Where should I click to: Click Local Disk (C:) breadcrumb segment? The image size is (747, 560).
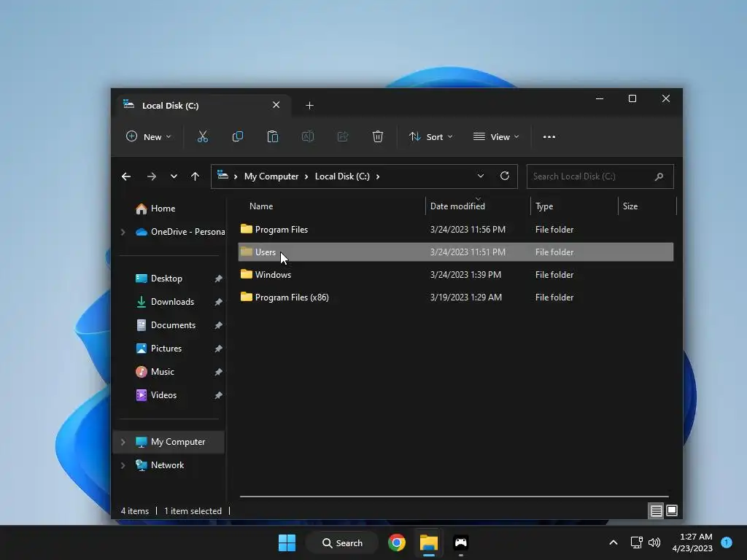(x=342, y=176)
